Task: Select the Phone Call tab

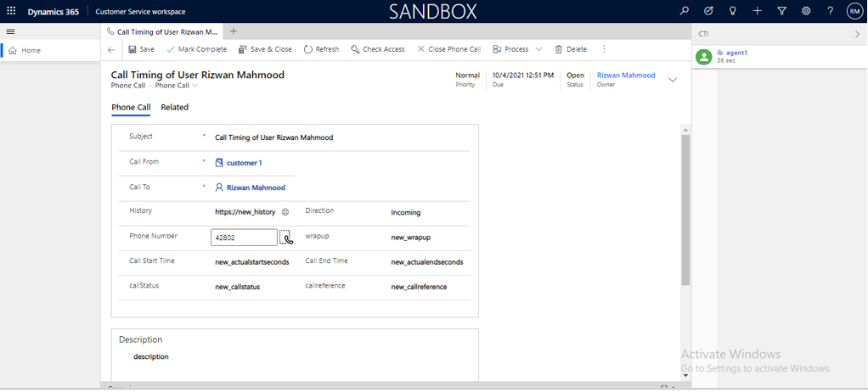Action: click(x=131, y=107)
